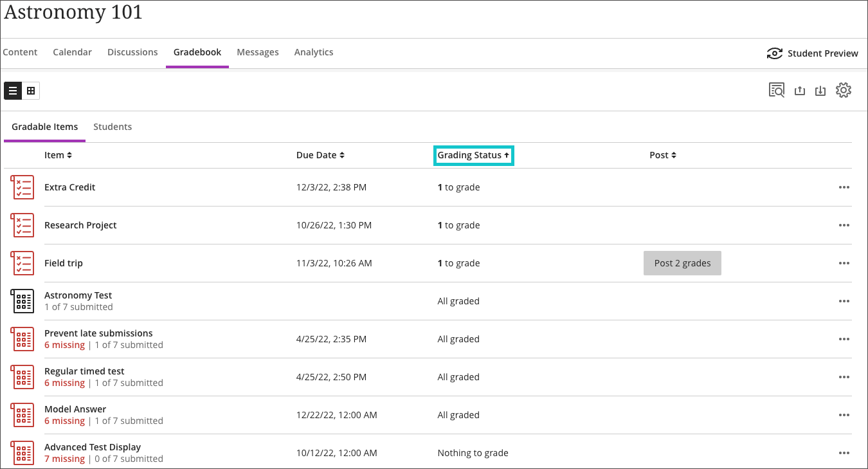Open the Students tab
Screen dimensions: 868x469
click(x=113, y=127)
